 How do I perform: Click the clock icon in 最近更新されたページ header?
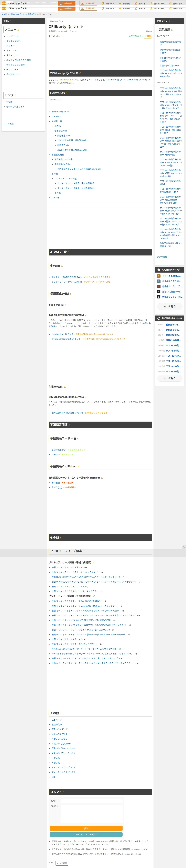point(159,318)
